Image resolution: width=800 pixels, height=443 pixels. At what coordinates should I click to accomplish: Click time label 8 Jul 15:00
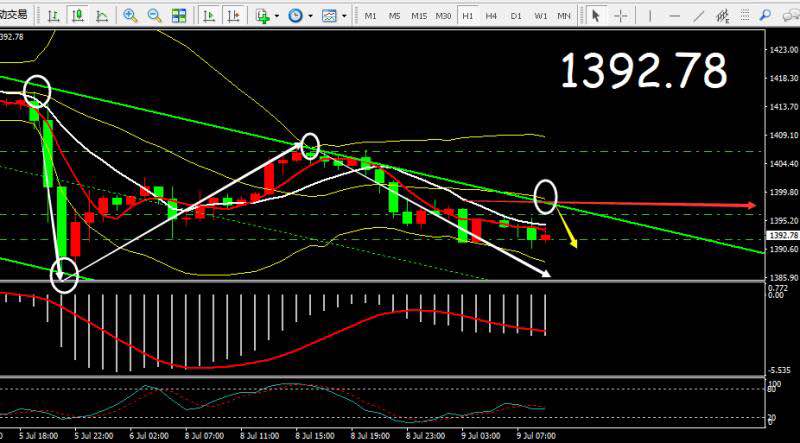point(315,436)
